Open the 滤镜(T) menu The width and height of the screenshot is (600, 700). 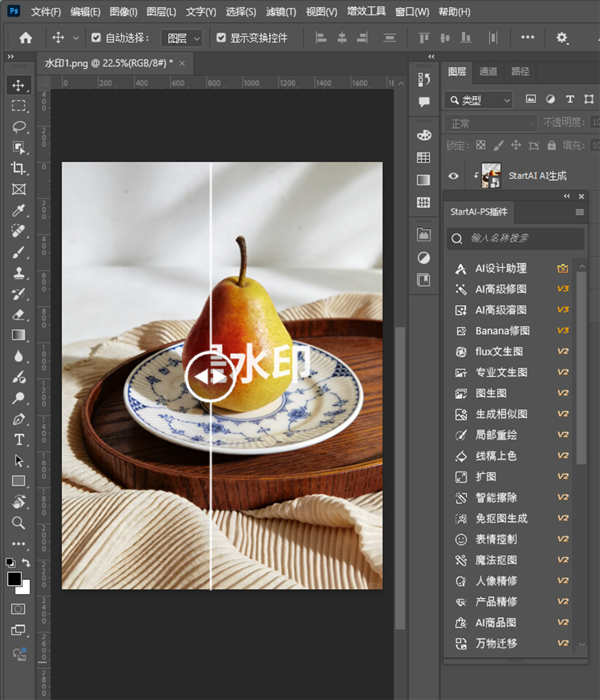(281, 12)
